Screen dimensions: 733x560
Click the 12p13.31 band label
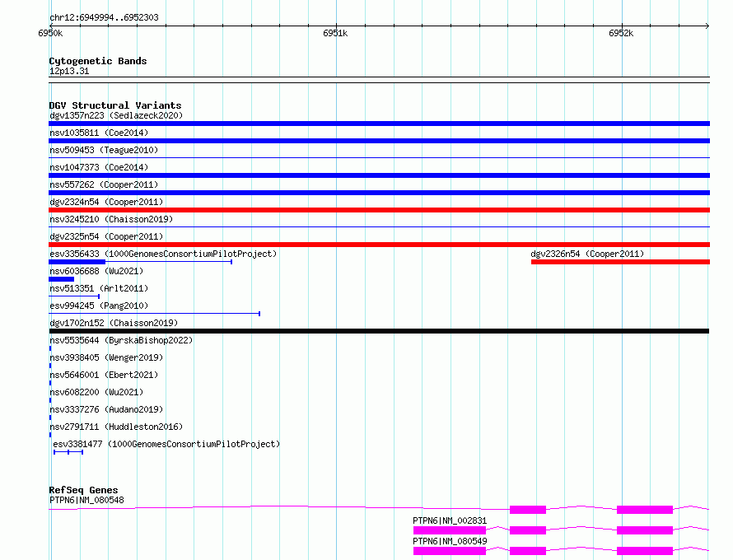(x=69, y=71)
